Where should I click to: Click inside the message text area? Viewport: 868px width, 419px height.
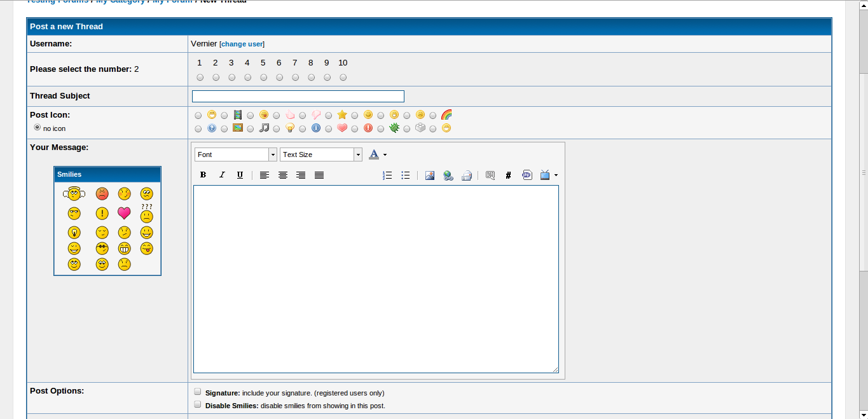[x=375, y=278]
